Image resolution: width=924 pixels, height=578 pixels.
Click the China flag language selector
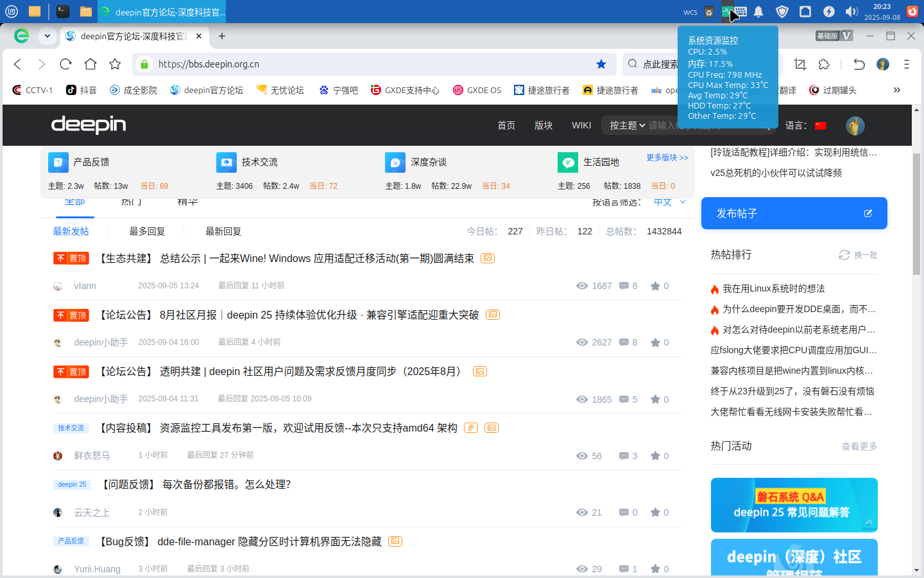coord(821,126)
